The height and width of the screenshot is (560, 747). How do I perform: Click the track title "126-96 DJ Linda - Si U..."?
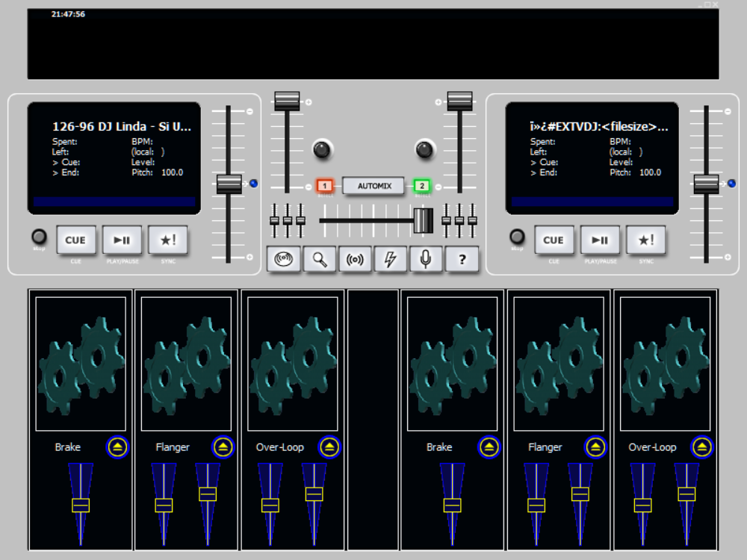click(122, 127)
